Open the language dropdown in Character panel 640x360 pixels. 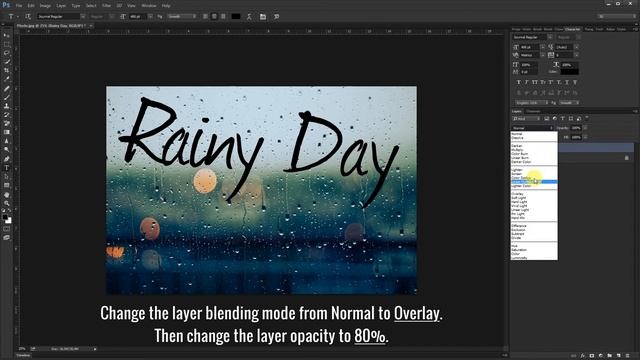[x=532, y=102]
